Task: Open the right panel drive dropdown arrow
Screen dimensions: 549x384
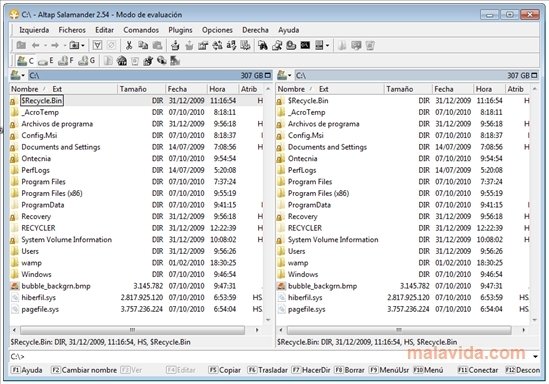Action: point(290,75)
